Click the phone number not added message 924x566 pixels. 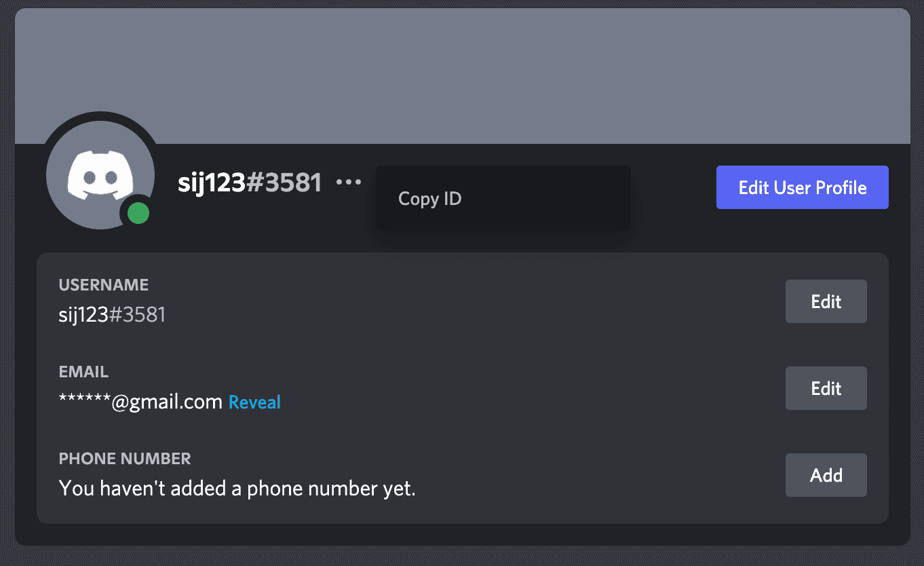click(237, 488)
